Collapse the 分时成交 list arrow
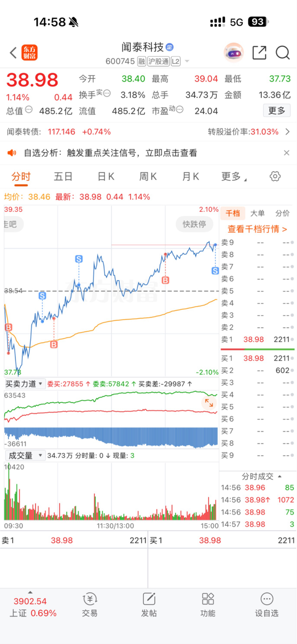The width and height of the screenshot is (297, 644). tap(280, 477)
